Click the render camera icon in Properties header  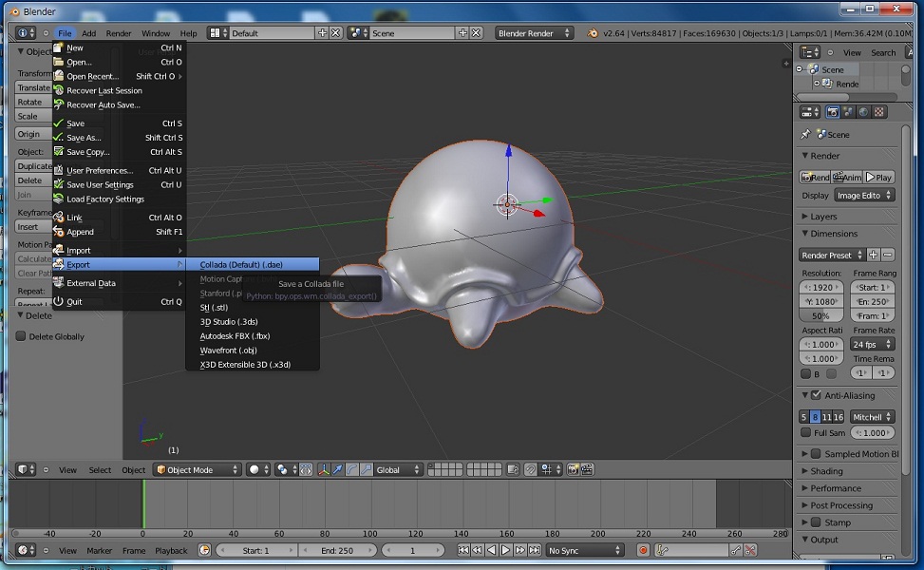[833, 111]
